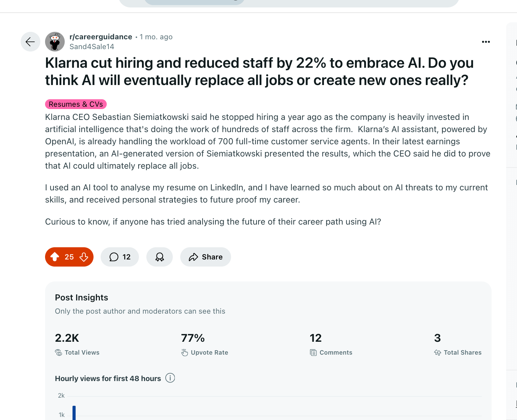Click the Total Views eye icon
The image size is (517, 420).
59,353
